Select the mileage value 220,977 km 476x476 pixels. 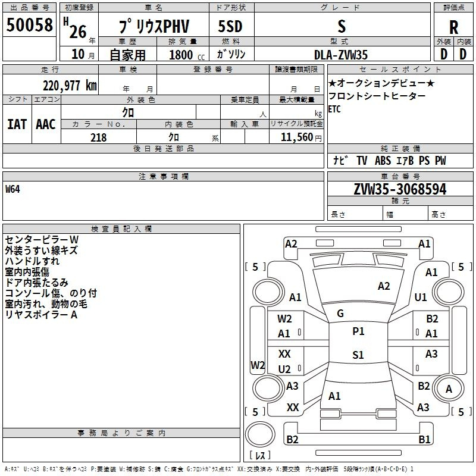pos(70,86)
